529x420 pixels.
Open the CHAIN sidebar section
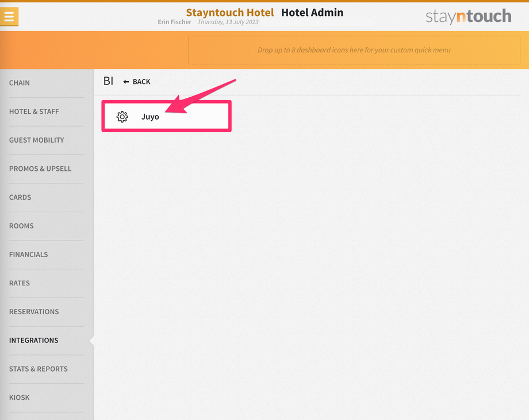(x=19, y=83)
